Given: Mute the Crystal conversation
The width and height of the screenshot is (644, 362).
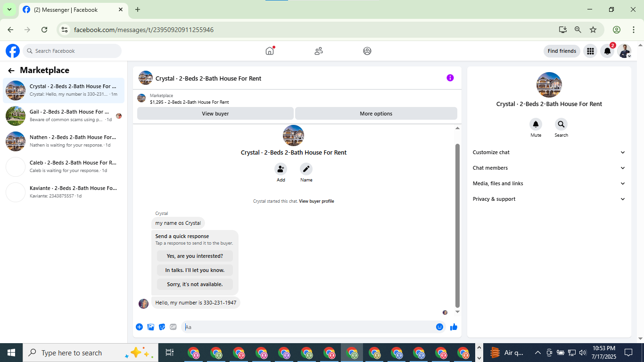Looking at the screenshot, I should 536,124.
